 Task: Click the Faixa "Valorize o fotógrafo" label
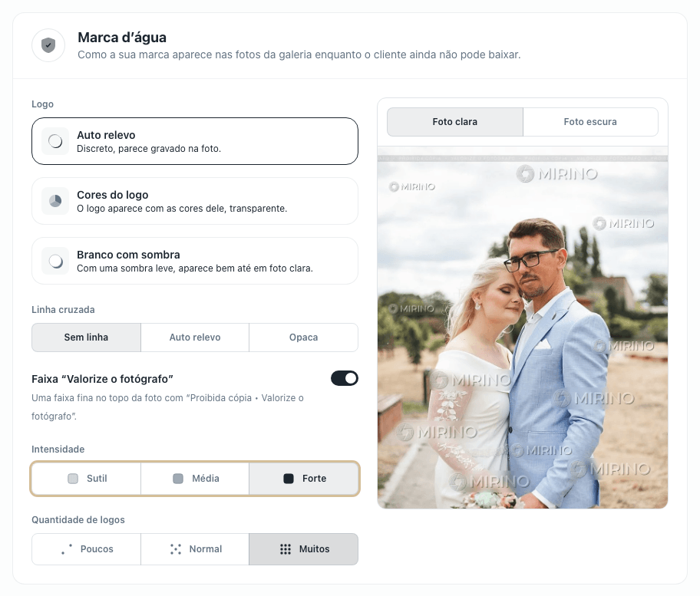pyautogui.click(x=102, y=379)
